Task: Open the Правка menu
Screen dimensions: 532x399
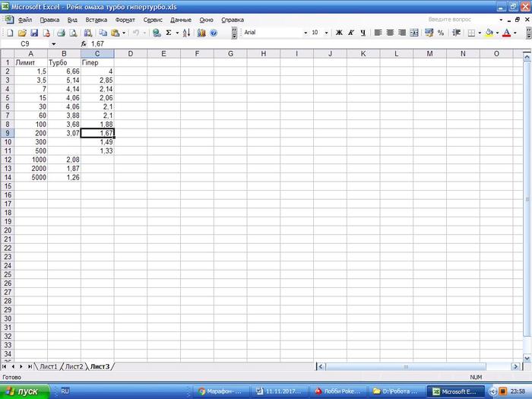Action: (x=49, y=20)
